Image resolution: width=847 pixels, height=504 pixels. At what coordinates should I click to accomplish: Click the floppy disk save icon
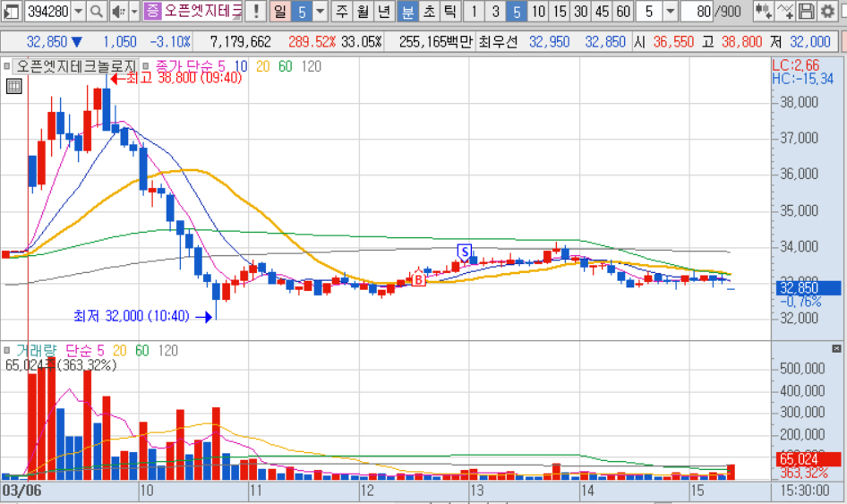pyautogui.click(x=806, y=11)
